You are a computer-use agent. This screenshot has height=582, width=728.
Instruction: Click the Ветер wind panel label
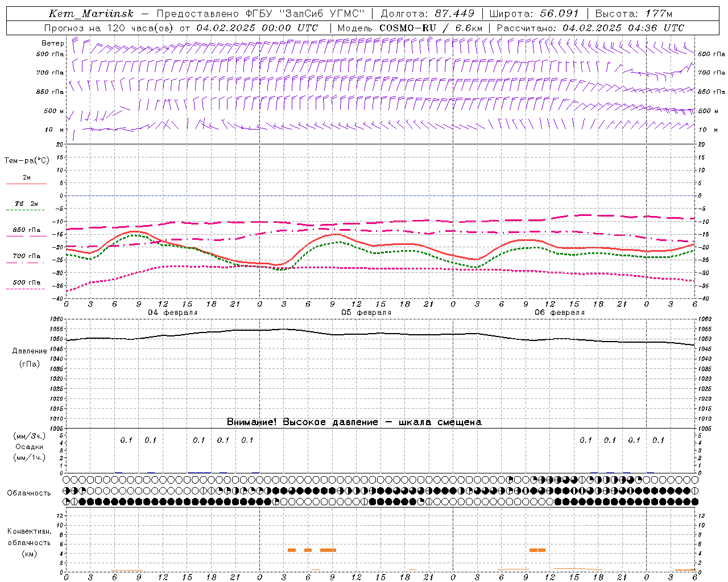(53, 43)
